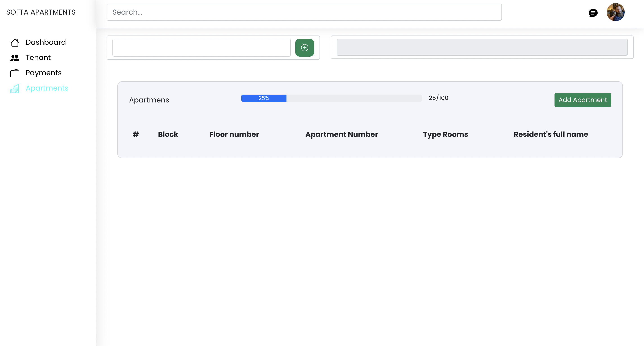
Task: Click the Payments wallet icon
Action: pyautogui.click(x=15, y=73)
